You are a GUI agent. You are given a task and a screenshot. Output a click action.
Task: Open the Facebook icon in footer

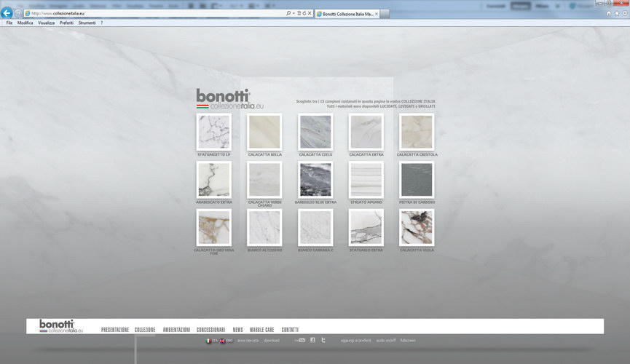pyautogui.click(x=312, y=340)
